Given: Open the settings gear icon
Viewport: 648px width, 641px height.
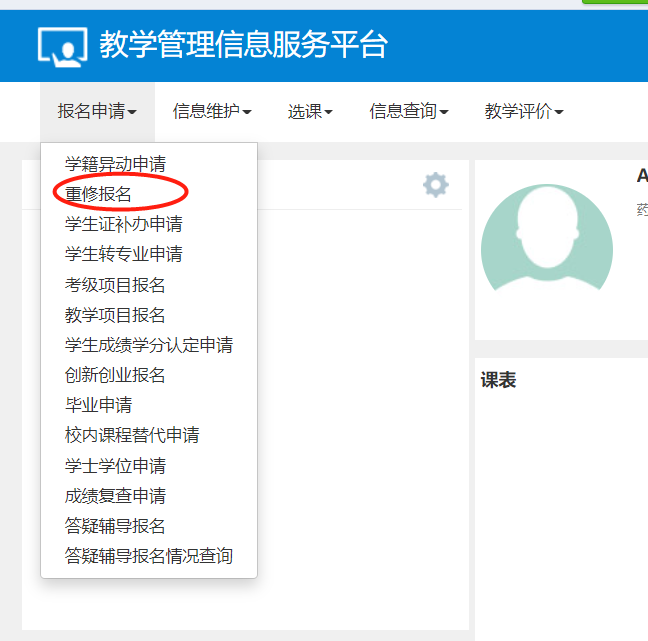Looking at the screenshot, I should pyautogui.click(x=435, y=185).
